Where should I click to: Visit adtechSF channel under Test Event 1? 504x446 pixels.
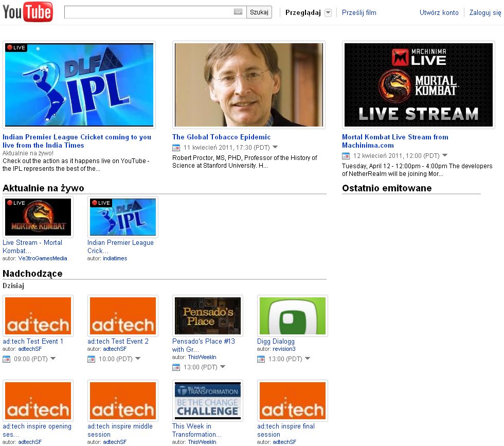pyautogui.click(x=30, y=349)
